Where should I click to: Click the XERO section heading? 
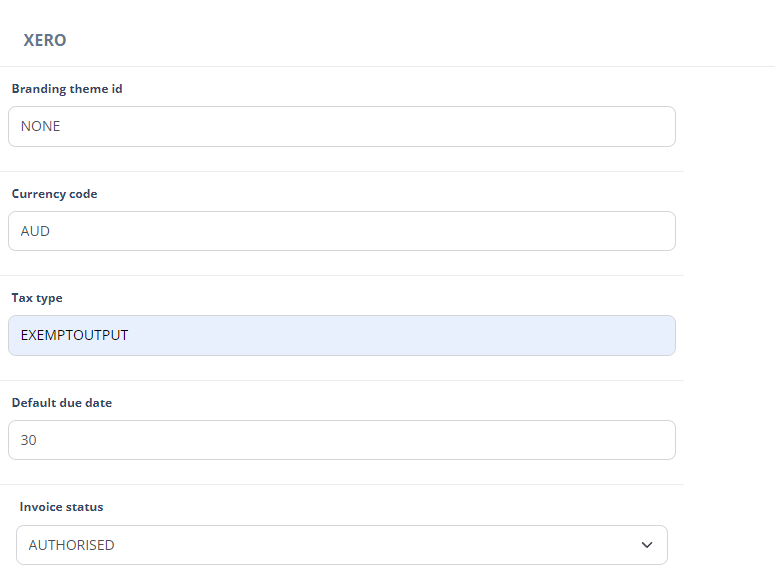coord(45,41)
